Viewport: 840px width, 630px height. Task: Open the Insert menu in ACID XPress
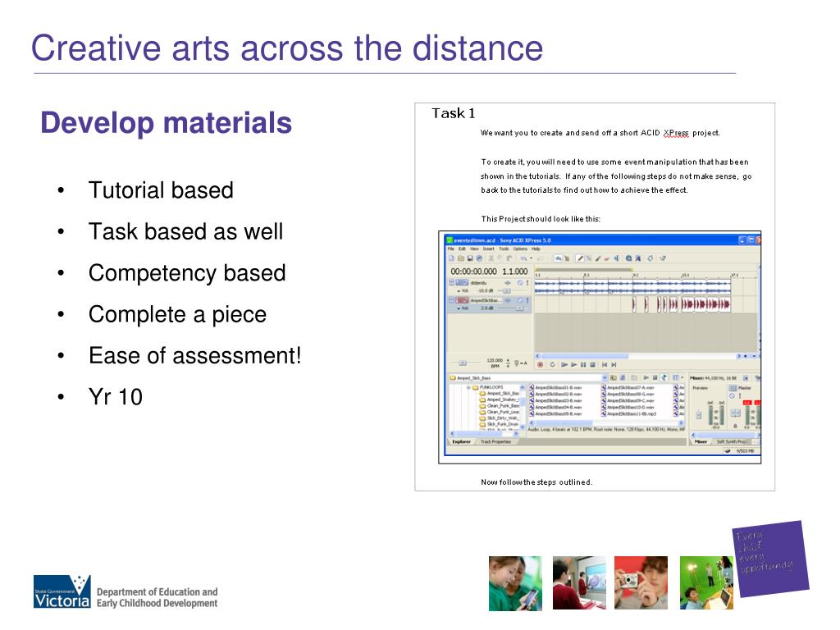tap(489, 249)
